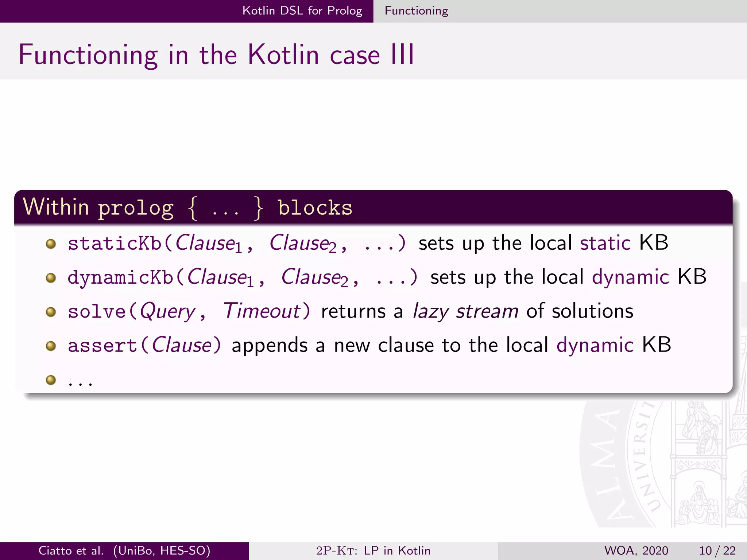Click footer title '2P-Kt: LP in Kotlin'
Viewport: 747px width, 560px height.
click(x=373, y=551)
